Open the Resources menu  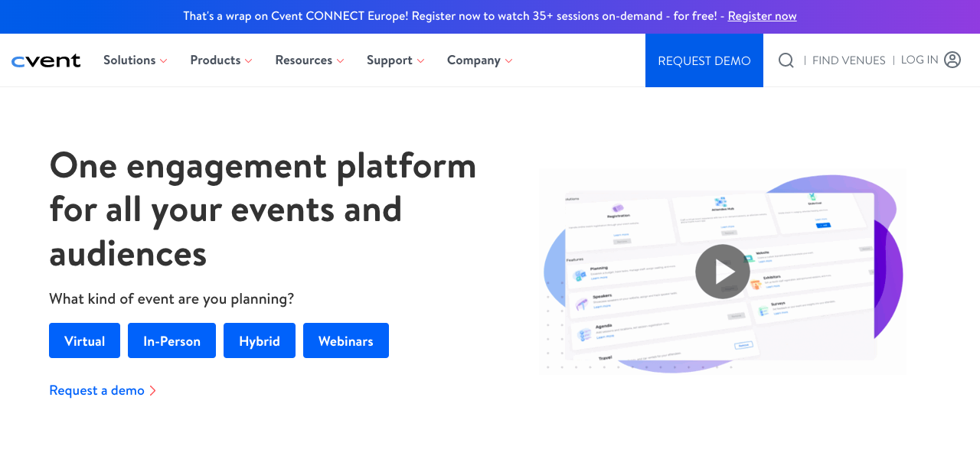pyautogui.click(x=304, y=60)
